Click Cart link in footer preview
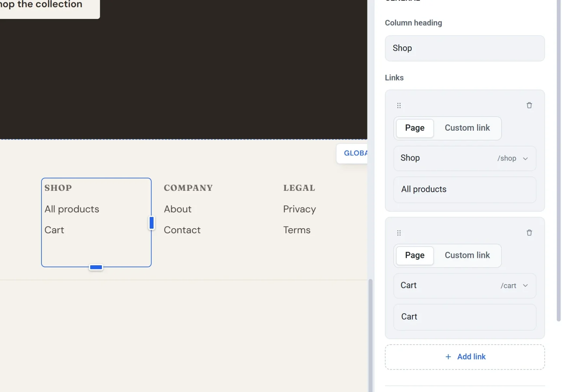This screenshot has width=562, height=392. coord(54,230)
